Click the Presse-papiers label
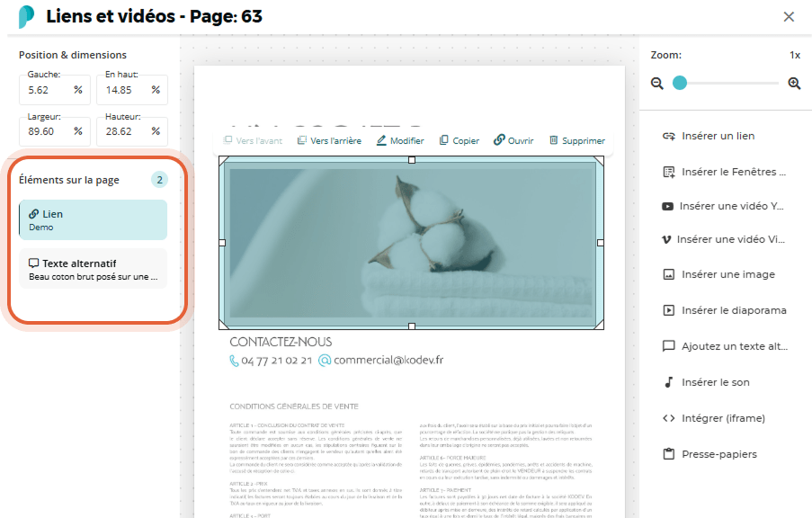The width and height of the screenshot is (812, 518). (x=719, y=454)
